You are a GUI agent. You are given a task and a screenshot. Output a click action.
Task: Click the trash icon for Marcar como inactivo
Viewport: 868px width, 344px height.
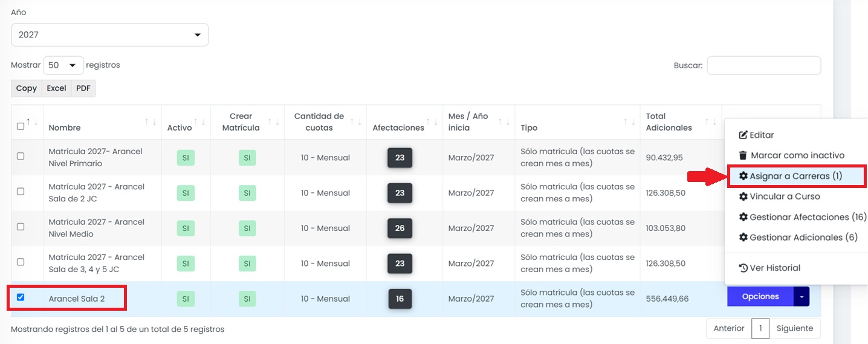(x=743, y=155)
